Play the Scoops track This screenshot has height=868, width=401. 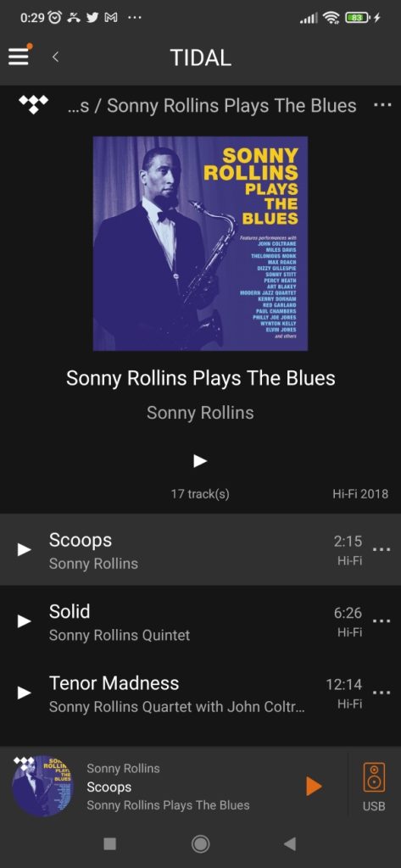point(24,549)
